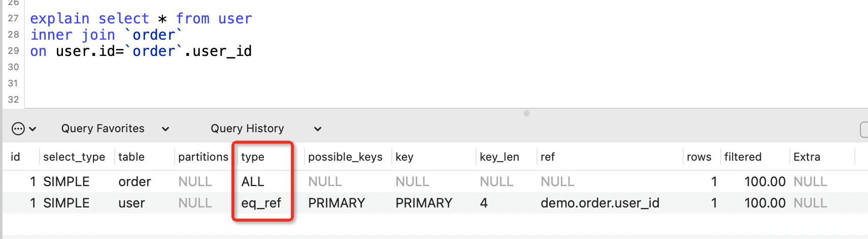Click the order table name cell

coord(135,182)
